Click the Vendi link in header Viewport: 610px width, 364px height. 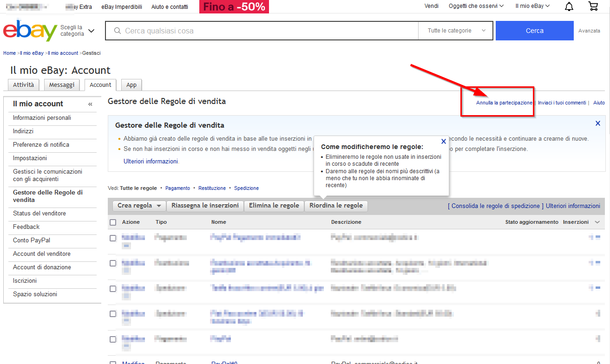pyautogui.click(x=432, y=6)
